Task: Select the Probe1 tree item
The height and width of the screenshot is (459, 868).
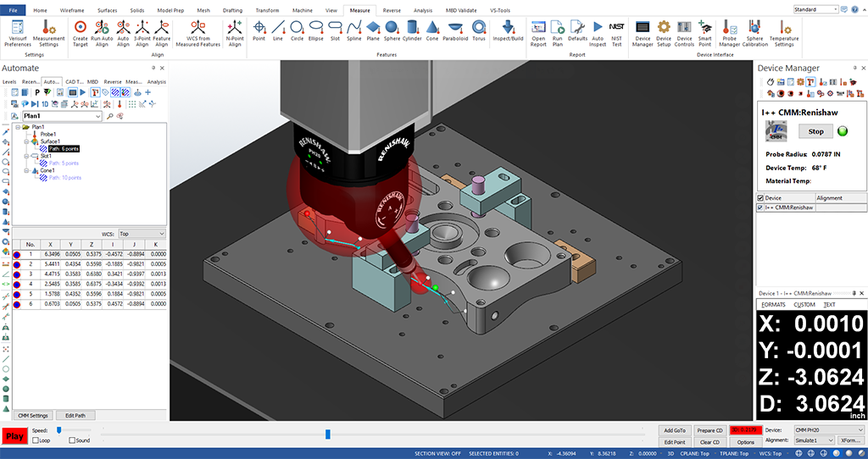Action: [48, 135]
